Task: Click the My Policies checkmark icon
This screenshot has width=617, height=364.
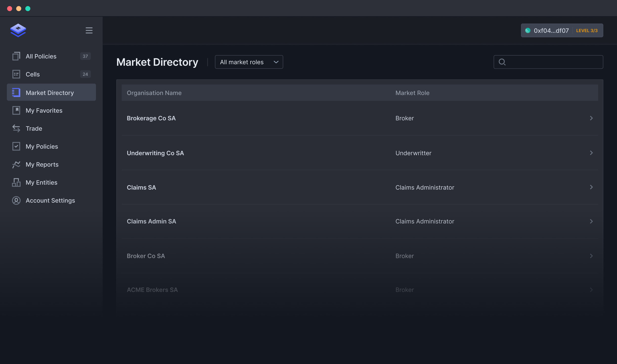Action: [x=16, y=146]
